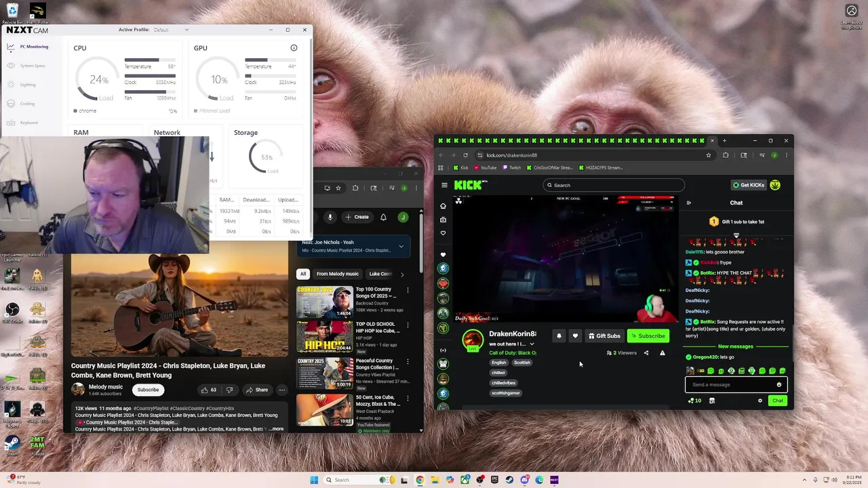Open options for Peaceful Country Songs Collection
Screen dimensions: 868x488
pos(408,361)
